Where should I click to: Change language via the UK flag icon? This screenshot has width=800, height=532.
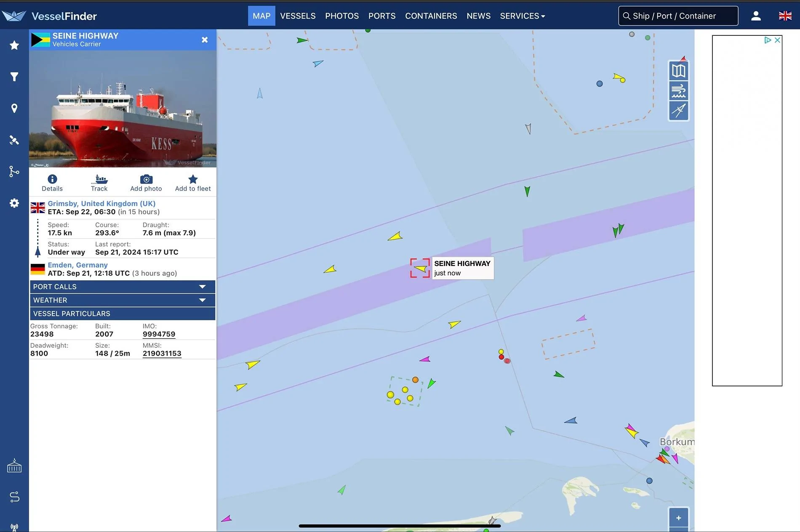pyautogui.click(x=785, y=16)
